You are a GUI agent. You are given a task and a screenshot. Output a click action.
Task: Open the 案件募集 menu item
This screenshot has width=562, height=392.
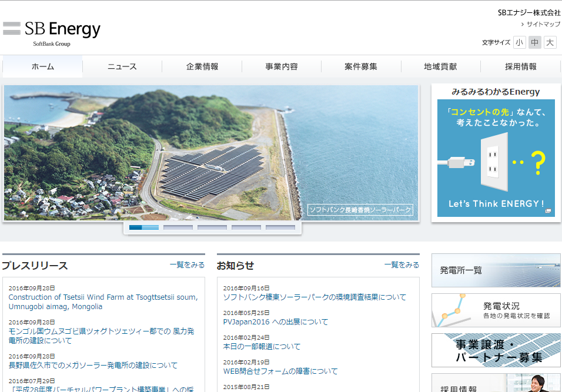pos(361,66)
